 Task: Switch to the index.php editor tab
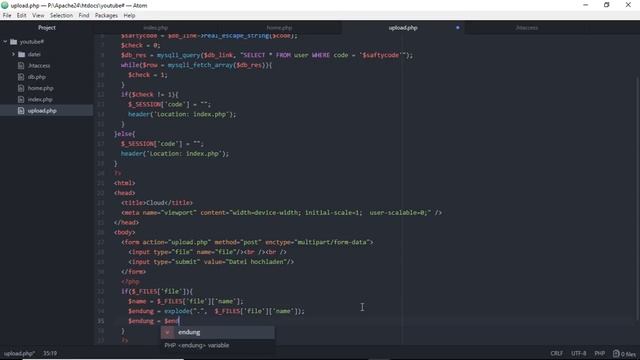[x=156, y=28]
